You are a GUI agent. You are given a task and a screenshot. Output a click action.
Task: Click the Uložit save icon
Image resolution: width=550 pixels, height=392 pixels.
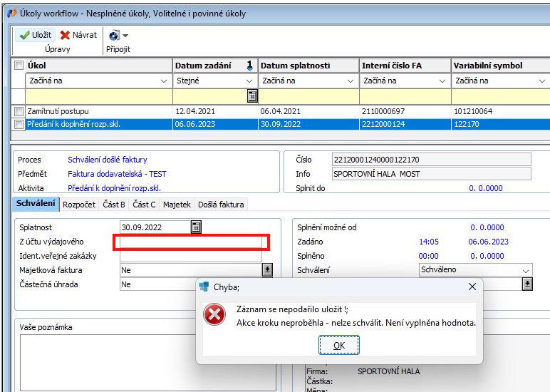pos(24,35)
